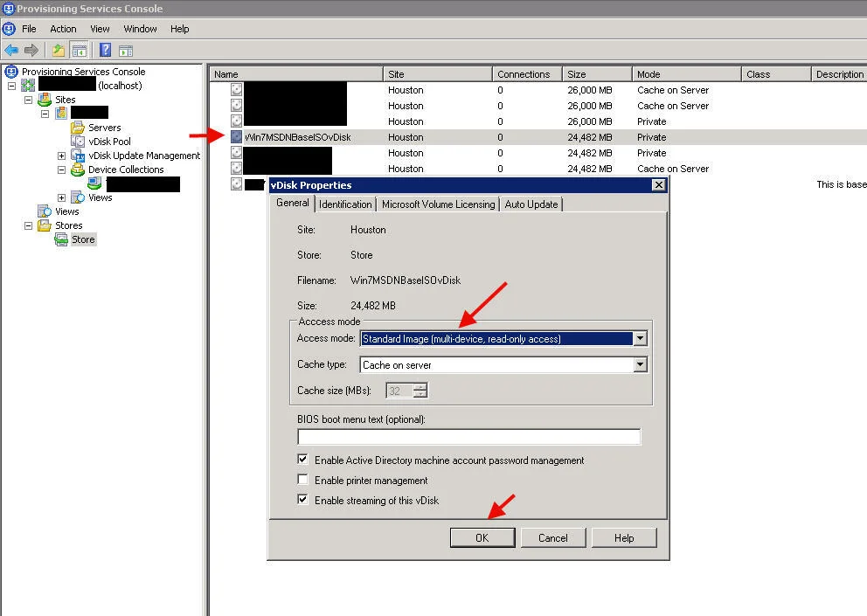Click the Up one level folder icon

(58, 51)
